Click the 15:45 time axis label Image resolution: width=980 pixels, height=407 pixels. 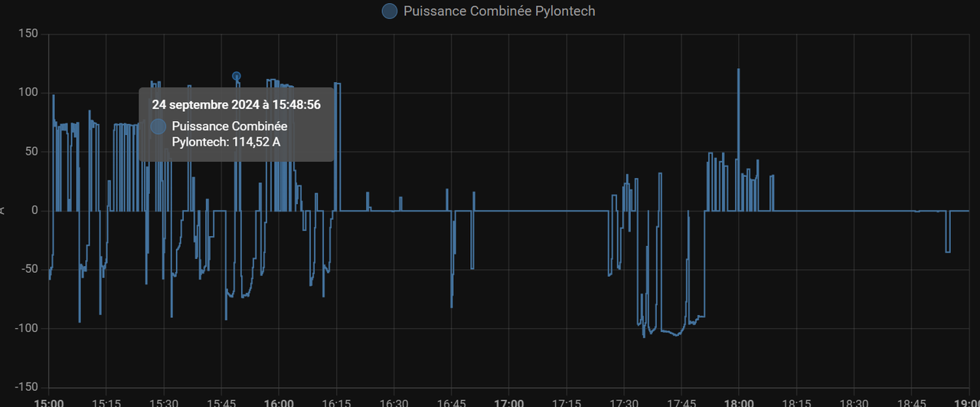tap(221, 402)
